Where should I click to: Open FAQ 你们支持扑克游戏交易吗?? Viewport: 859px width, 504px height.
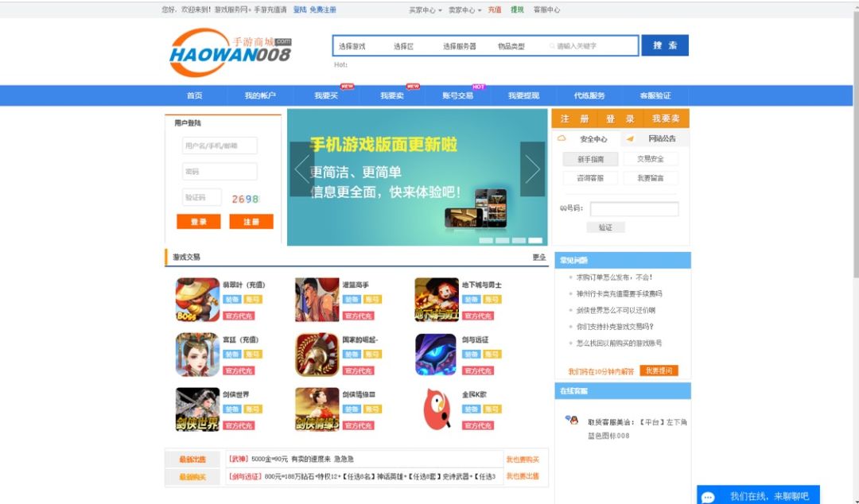click(x=615, y=327)
